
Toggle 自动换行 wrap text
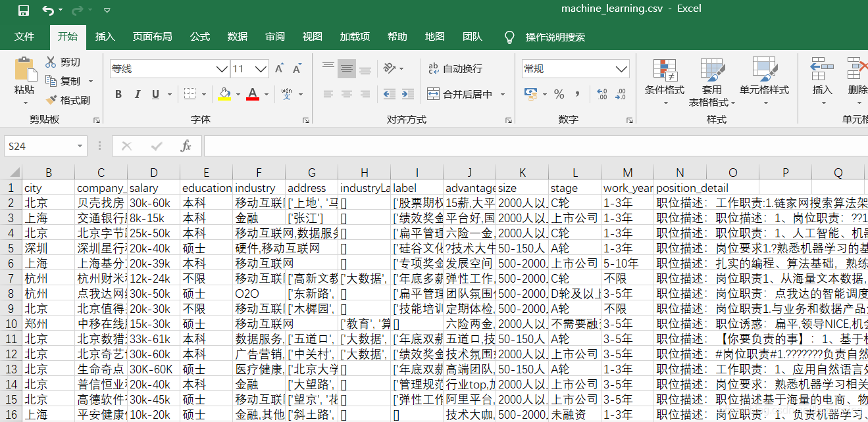tap(455, 68)
